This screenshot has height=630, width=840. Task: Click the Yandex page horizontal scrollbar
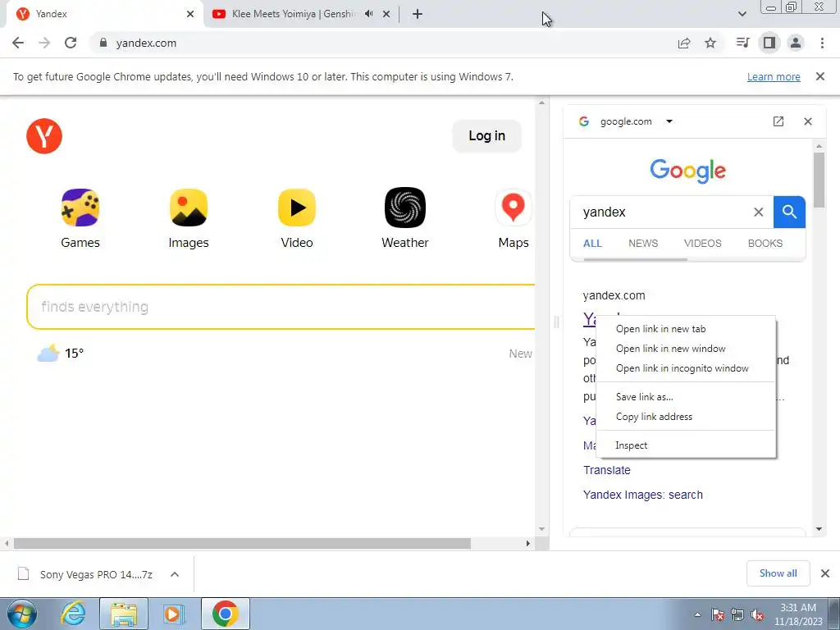(242, 543)
